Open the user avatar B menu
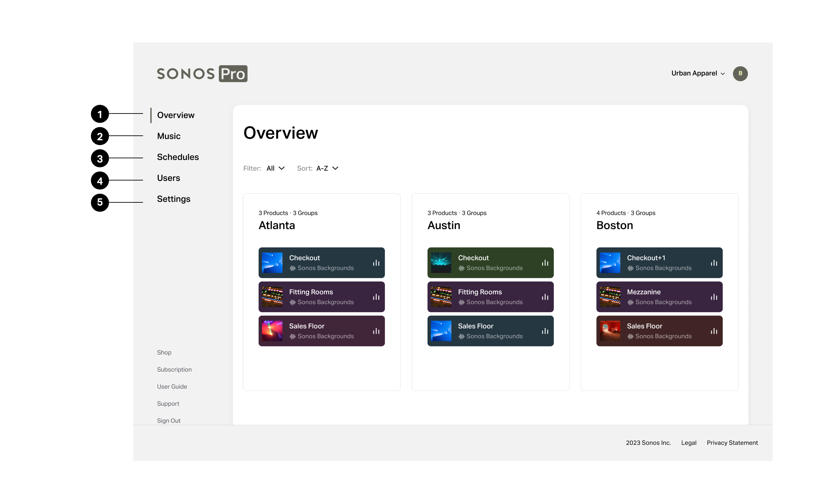The width and height of the screenshot is (833, 504). [x=740, y=74]
